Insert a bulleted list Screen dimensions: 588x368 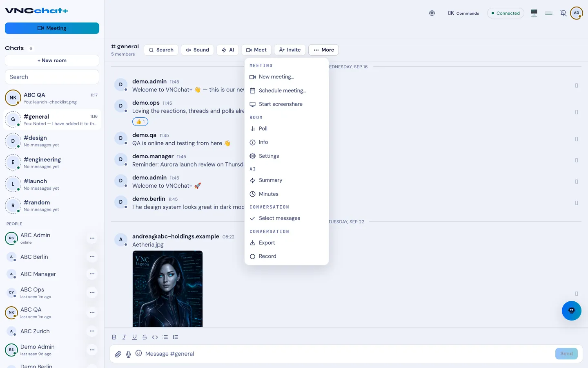[165, 337]
